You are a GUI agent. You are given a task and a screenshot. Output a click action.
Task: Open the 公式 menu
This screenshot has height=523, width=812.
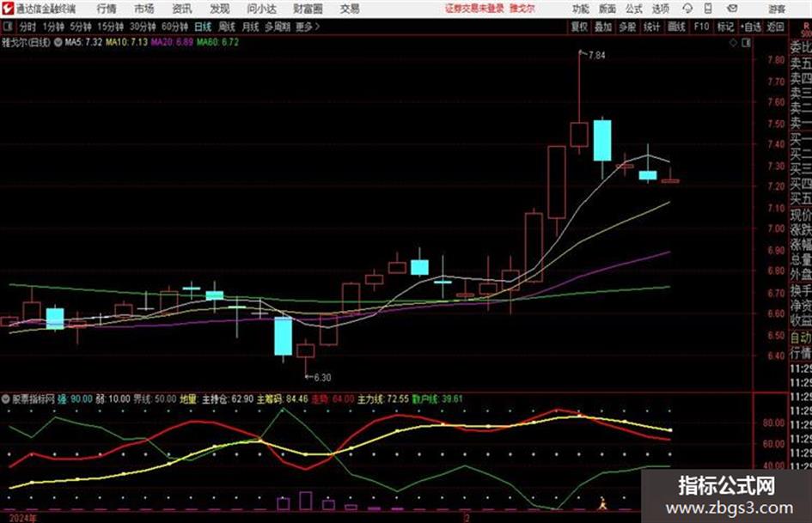pyautogui.click(x=634, y=9)
